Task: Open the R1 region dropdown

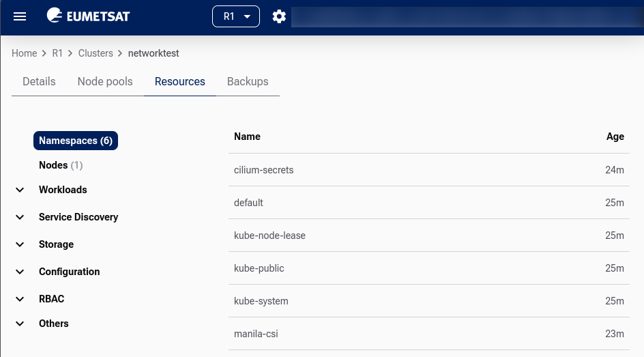Action: pyautogui.click(x=236, y=16)
